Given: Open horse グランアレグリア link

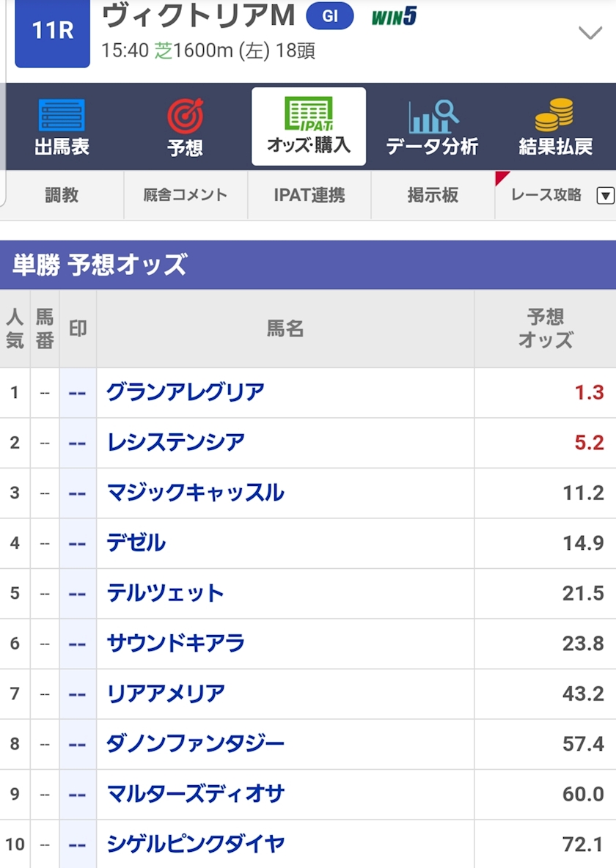Looking at the screenshot, I should click(x=185, y=392).
